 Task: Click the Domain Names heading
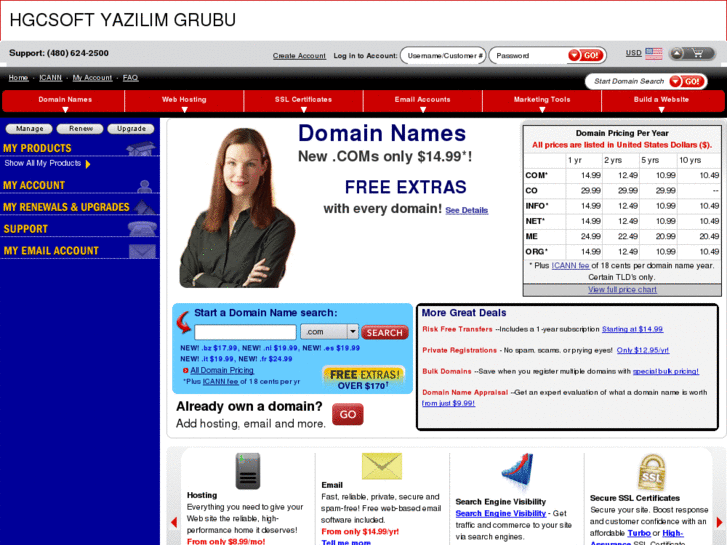[382, 134]
